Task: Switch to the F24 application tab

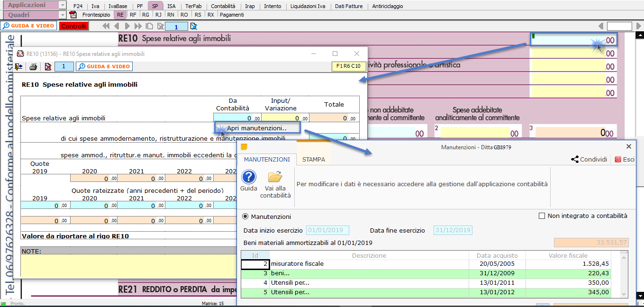Action: (78, 6)
